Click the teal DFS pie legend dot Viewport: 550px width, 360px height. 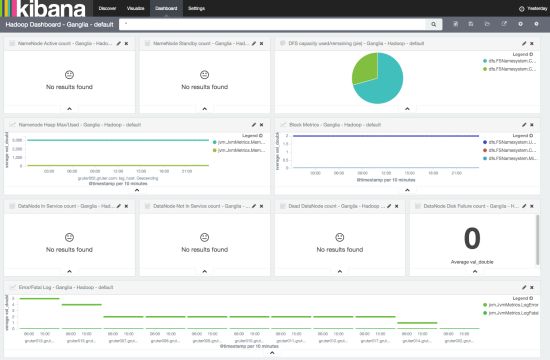coord(485,61)
